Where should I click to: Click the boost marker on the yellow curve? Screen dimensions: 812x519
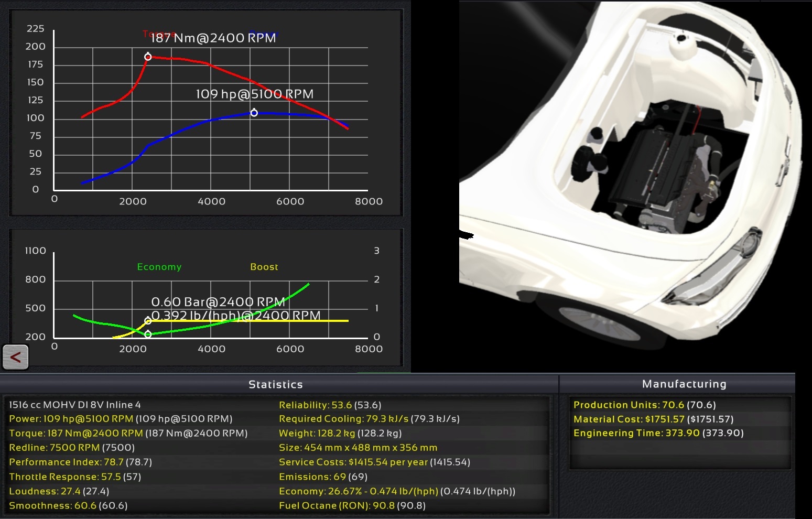click(x=148, y=321)
